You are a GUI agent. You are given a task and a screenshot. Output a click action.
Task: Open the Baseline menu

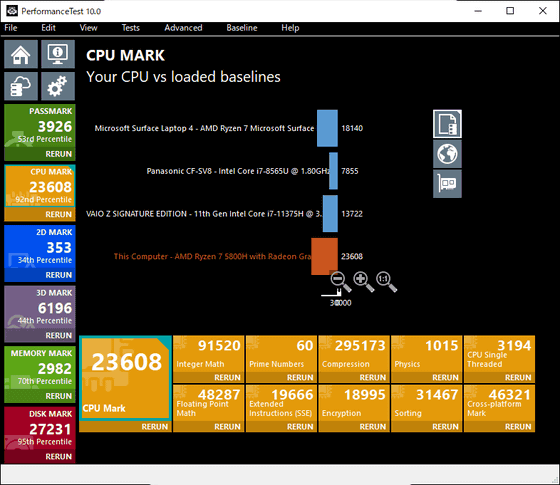[x=242, y=28]
